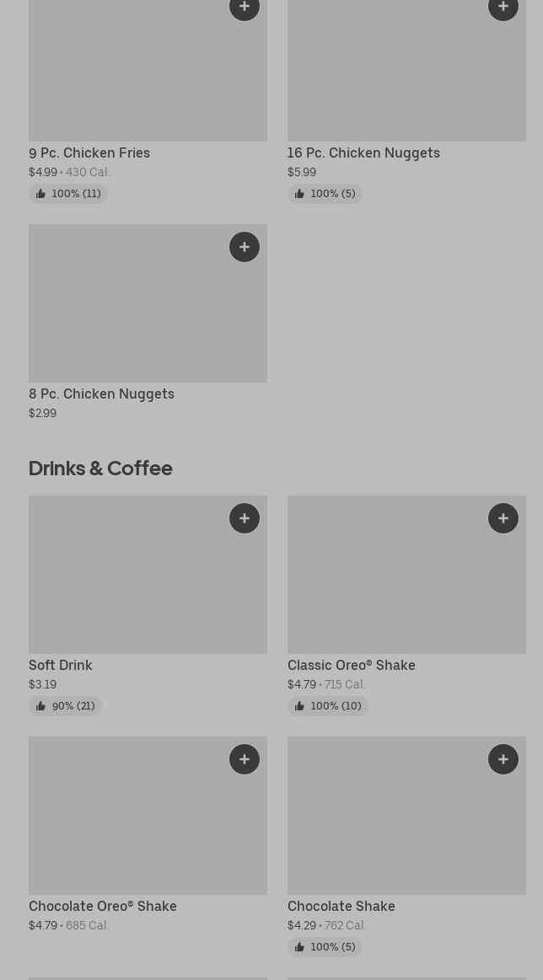The height and width of the screenshot is (980, 543).
Task: Open the 16 Pc. Chicken Nuggets item
Action: coord(363,153)
